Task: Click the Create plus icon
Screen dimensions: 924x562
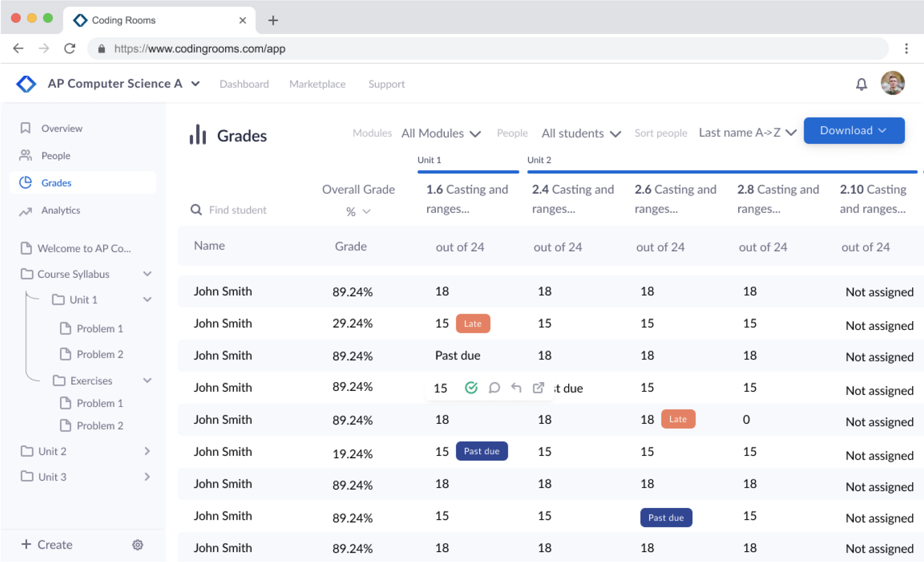Action: (x=26, y=544)
